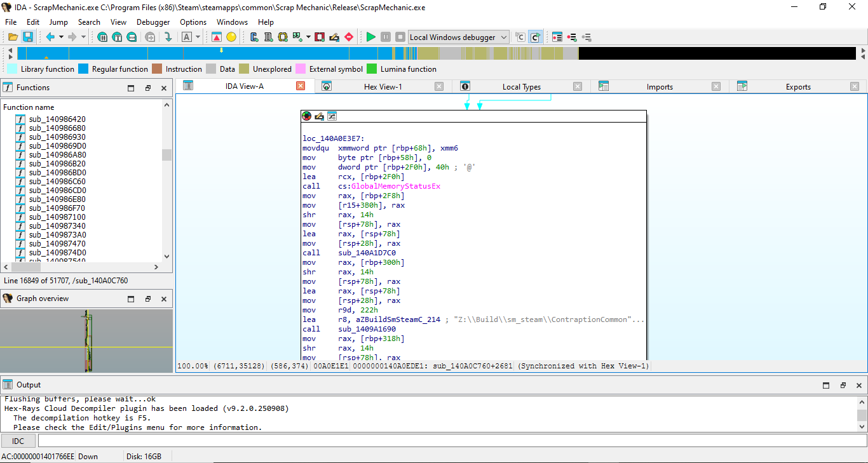Close the Hex View-1 tab

pyautogui.click(x=439, y=86)
